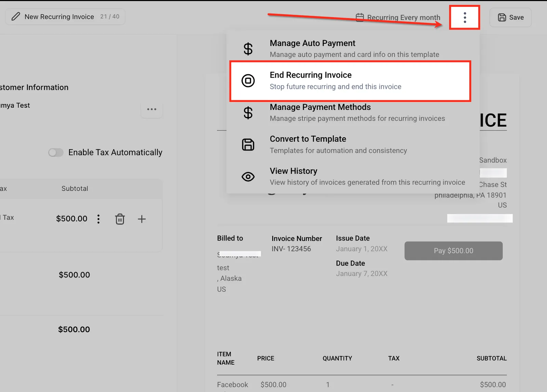
Task: Toggle Enable Tax Automatically switch
Action: pos(56,152)
